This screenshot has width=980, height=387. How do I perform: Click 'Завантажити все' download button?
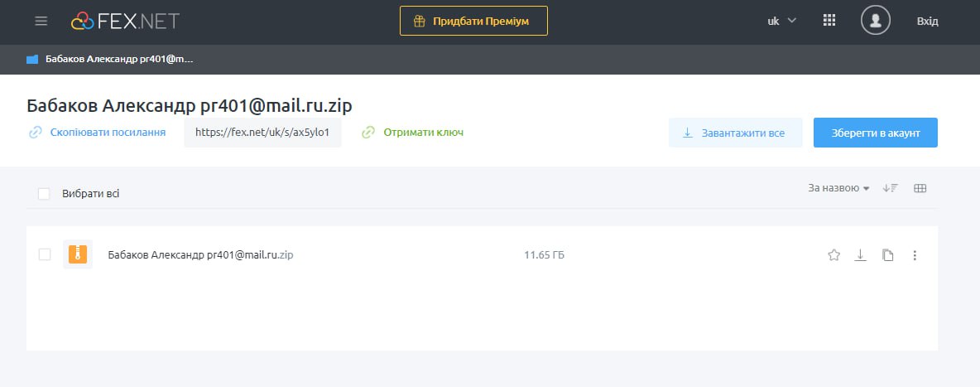(x=735, y=133)
